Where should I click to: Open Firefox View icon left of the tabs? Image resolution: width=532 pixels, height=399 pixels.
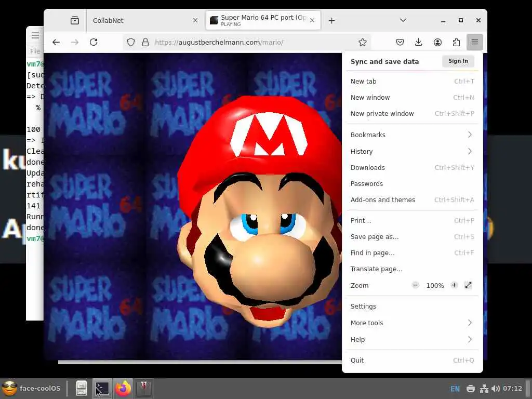click(75, 20)
